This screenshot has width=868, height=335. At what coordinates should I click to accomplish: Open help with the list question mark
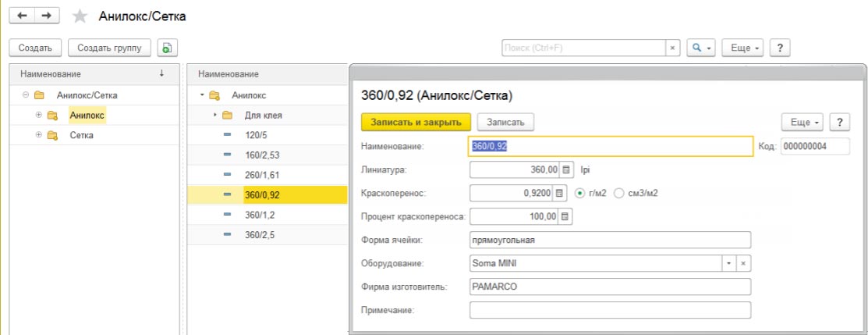pos(780,48)
